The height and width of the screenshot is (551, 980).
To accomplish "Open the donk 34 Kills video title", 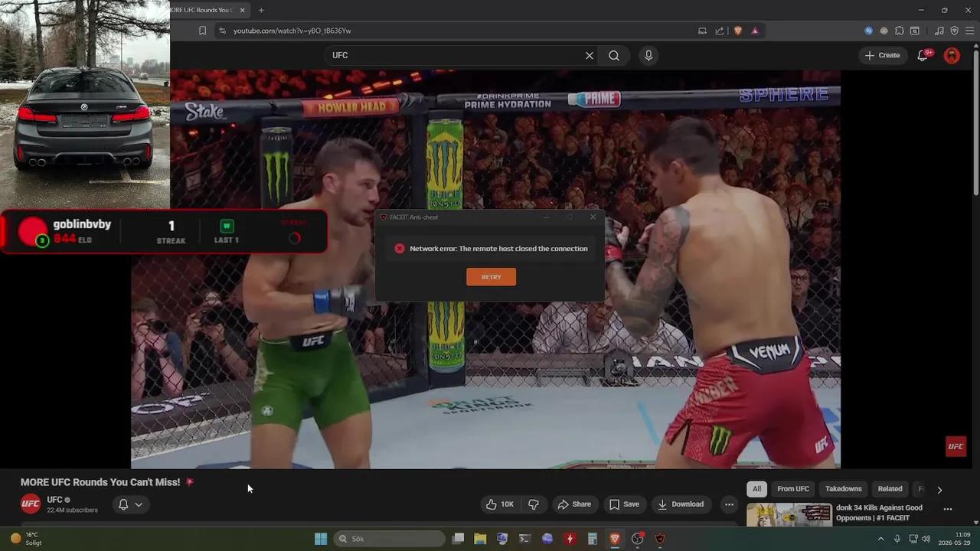I will [879, 513].
